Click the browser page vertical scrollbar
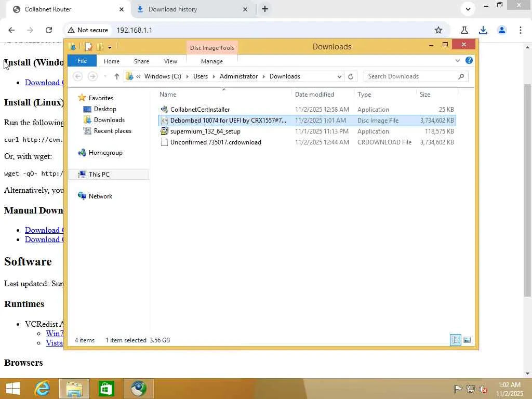Screen dimensions: 532x399 [527, 190]
